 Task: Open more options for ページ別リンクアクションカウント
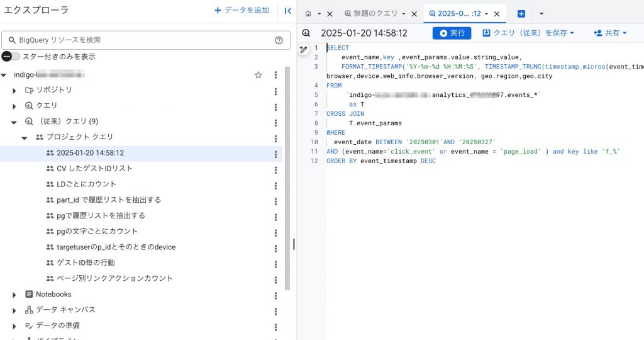(275, 280)
